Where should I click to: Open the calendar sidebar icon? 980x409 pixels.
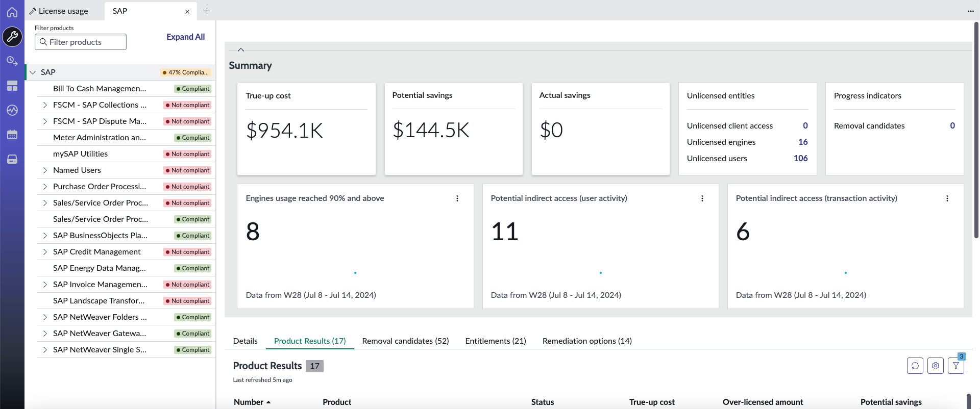tap(12, 135)
